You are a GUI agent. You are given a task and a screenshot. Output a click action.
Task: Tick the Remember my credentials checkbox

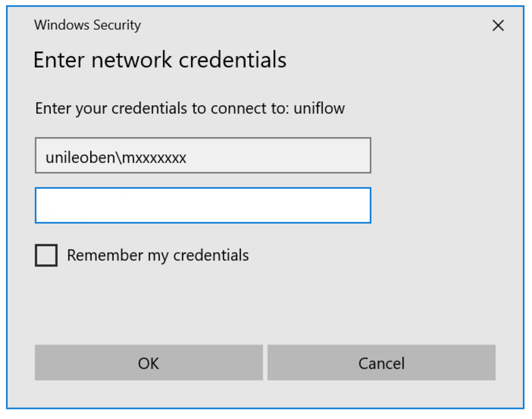pyautogui.click(x=46, y=256)
